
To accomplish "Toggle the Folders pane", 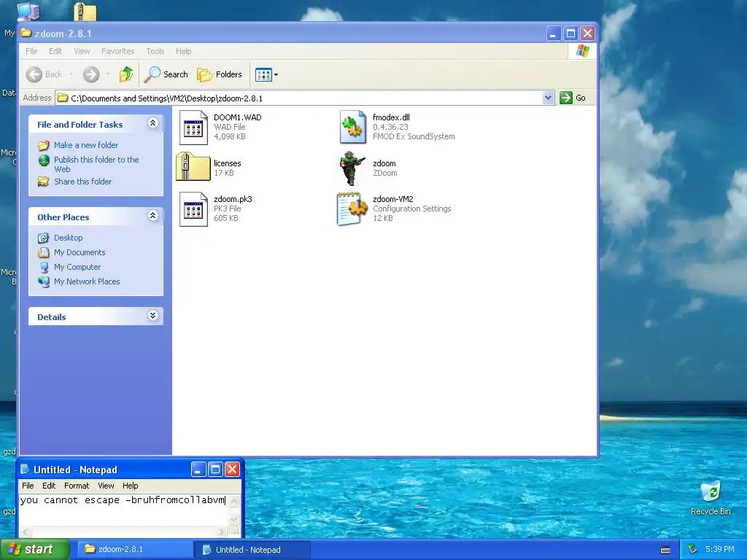I will coord(220,74).
